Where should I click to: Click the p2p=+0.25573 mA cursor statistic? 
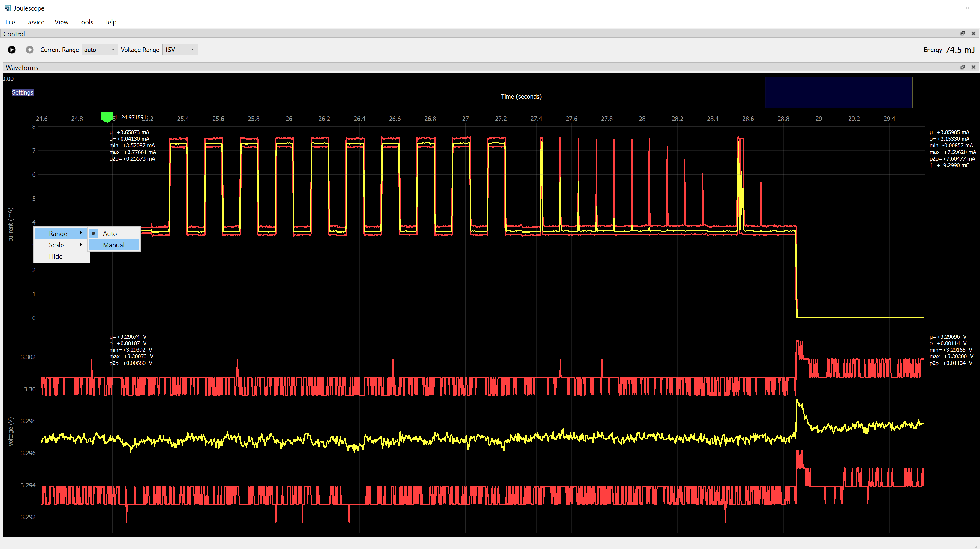[x=132, y=159]
